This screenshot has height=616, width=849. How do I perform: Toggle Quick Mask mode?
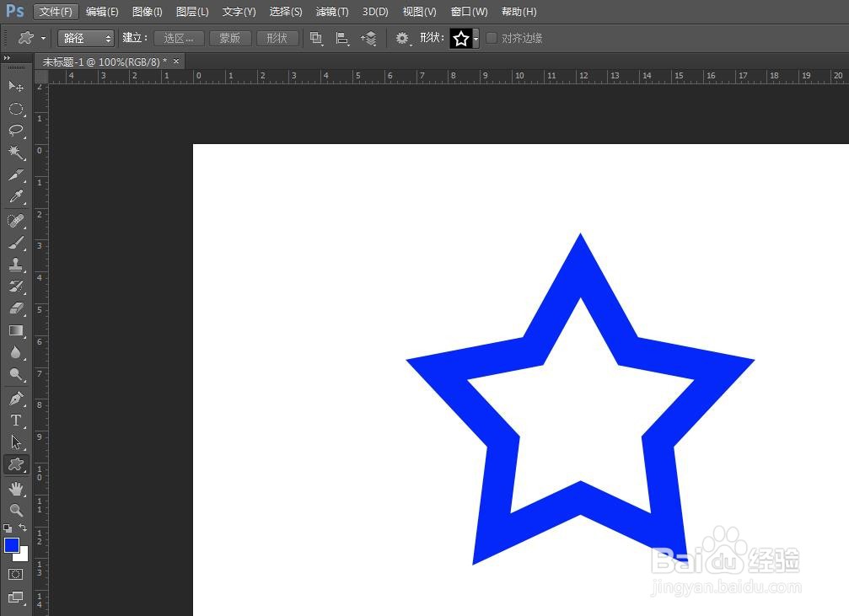[x=16, y=575]
